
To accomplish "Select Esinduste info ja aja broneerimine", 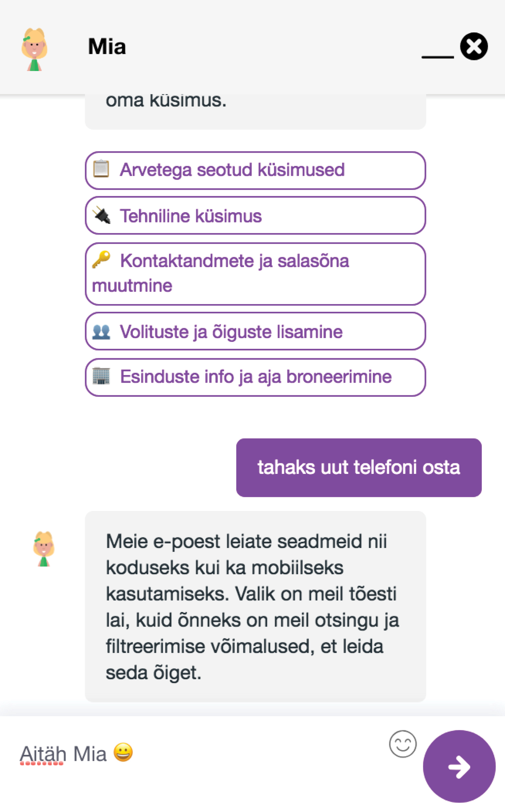I will click(255, 377).
